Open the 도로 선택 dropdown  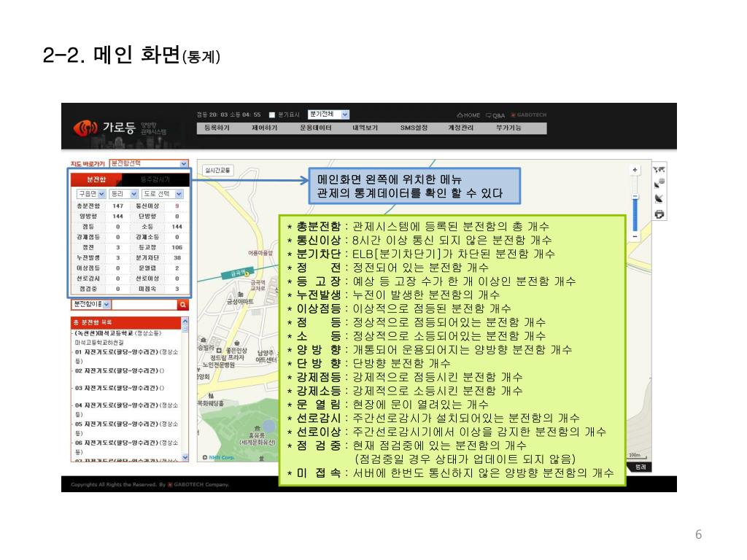pyautogui.click(x=163, y=194)
